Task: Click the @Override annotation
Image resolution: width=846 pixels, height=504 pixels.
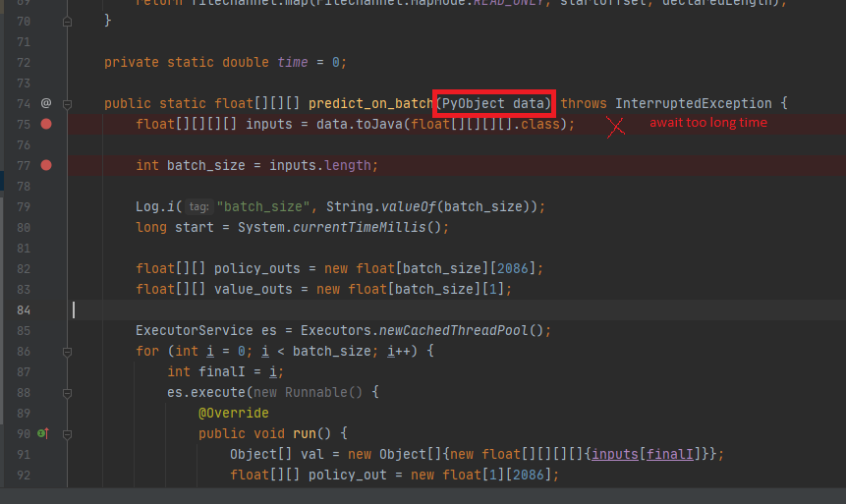Action: pyautogui.click(x=234, y=413)
